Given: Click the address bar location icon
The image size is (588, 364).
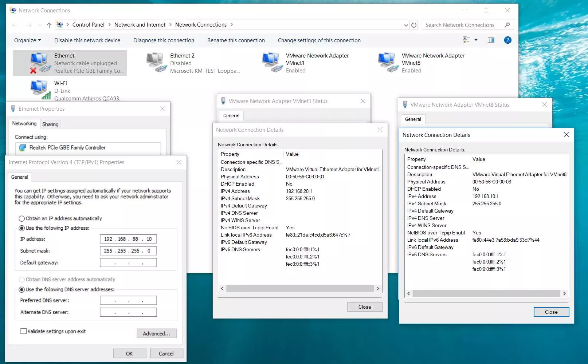Looking at the screenshot, I should [x=60, y=25].
